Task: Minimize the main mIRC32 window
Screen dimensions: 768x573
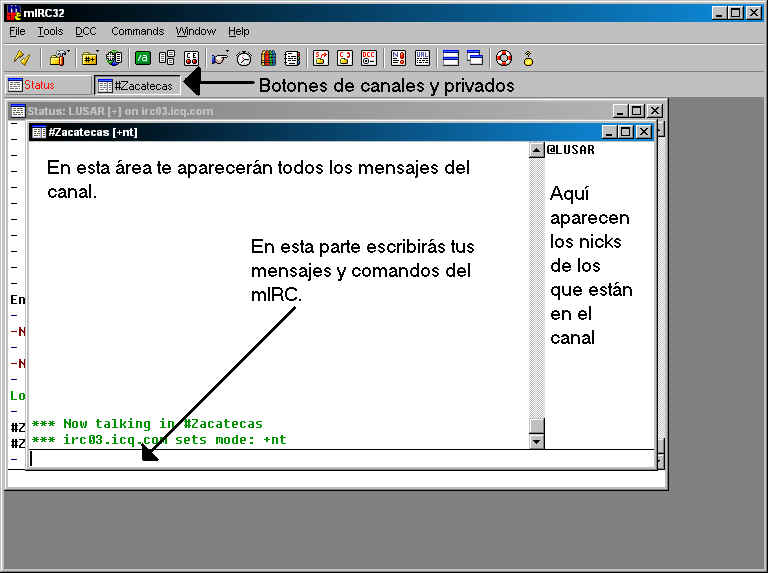Action: [719, 13]
